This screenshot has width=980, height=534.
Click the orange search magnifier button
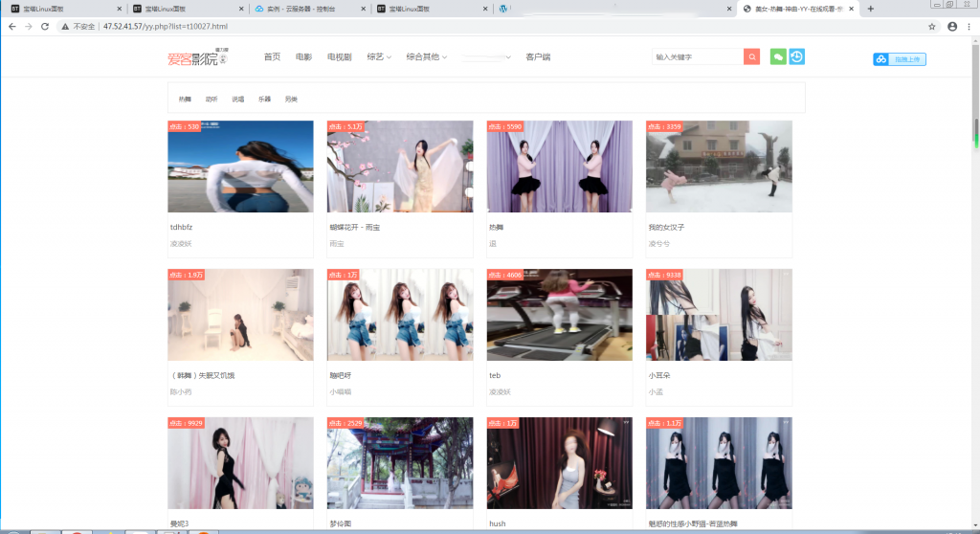click(x=751, y=57)
